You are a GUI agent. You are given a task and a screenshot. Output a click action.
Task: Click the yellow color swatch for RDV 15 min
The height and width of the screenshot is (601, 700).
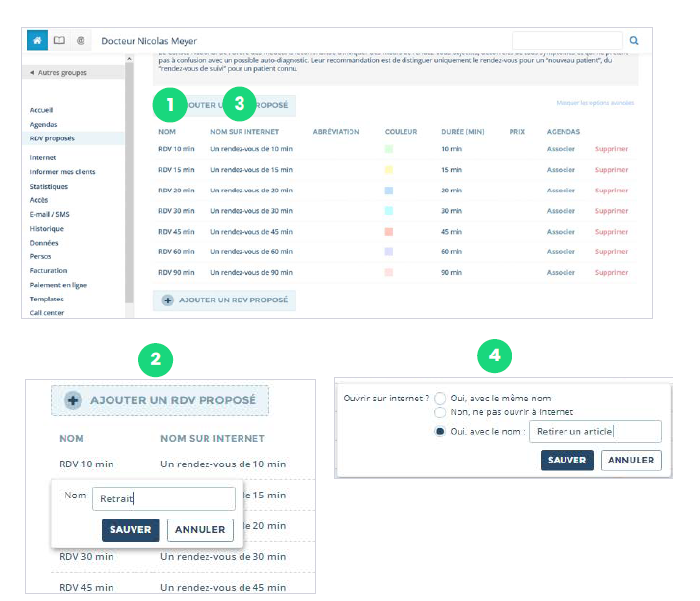[389, 170]
